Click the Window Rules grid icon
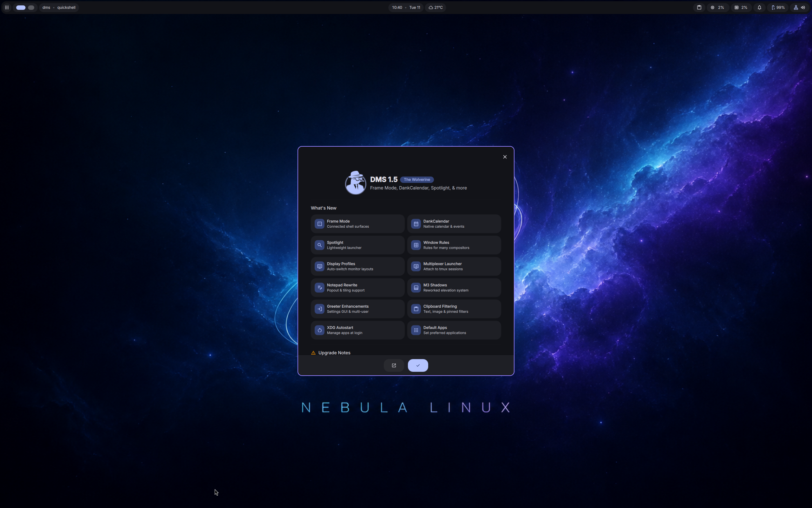812x508 pixels. (x=416, y=245)
